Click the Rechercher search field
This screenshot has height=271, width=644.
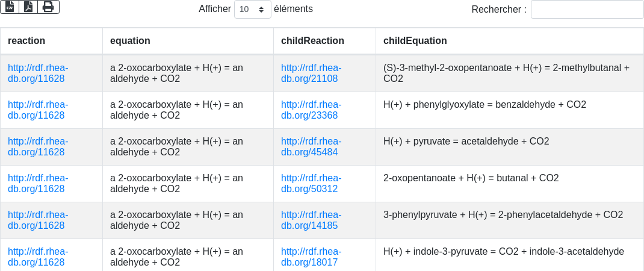pyautogui.click(x=587, y=10)
